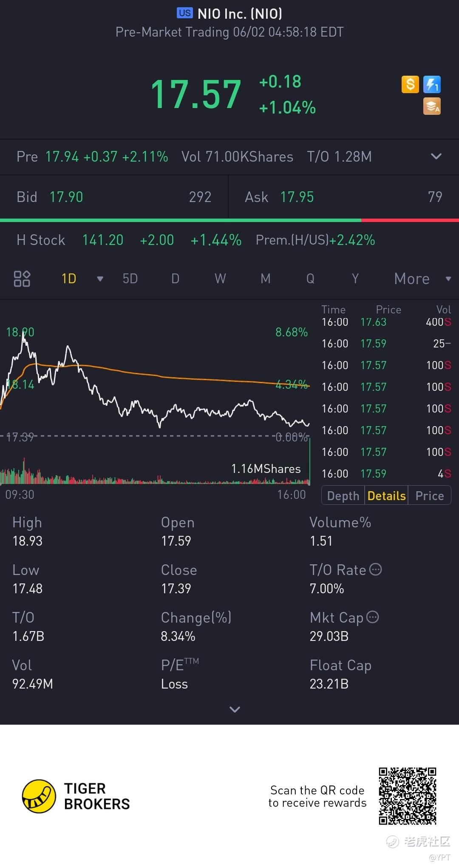Select the 17.63 trade row with 400 volume

tap(386, 322)
